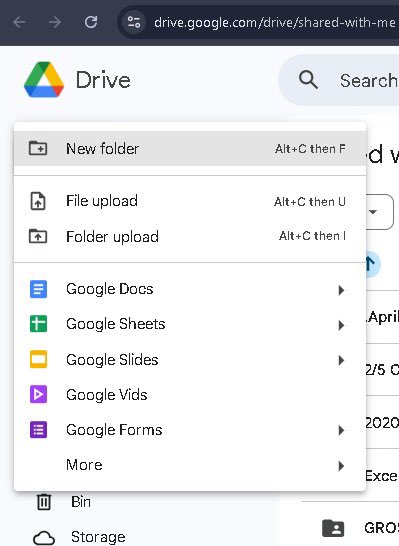Open the filter dropdown caret behind menu
The width and height of the screenshot is (399, 546).
coord(373,212)
